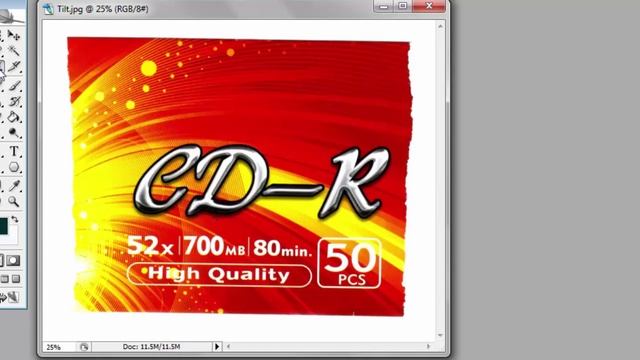This screenshot has height=360, width=640.
Task: Switch to full screen mode
Action: pyautogui.click(x=16, y=279)
